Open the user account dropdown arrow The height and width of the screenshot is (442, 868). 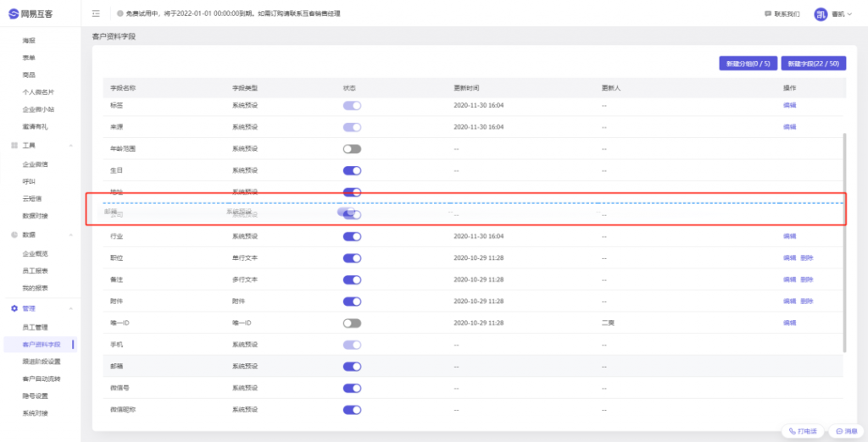tap(849, 14)
